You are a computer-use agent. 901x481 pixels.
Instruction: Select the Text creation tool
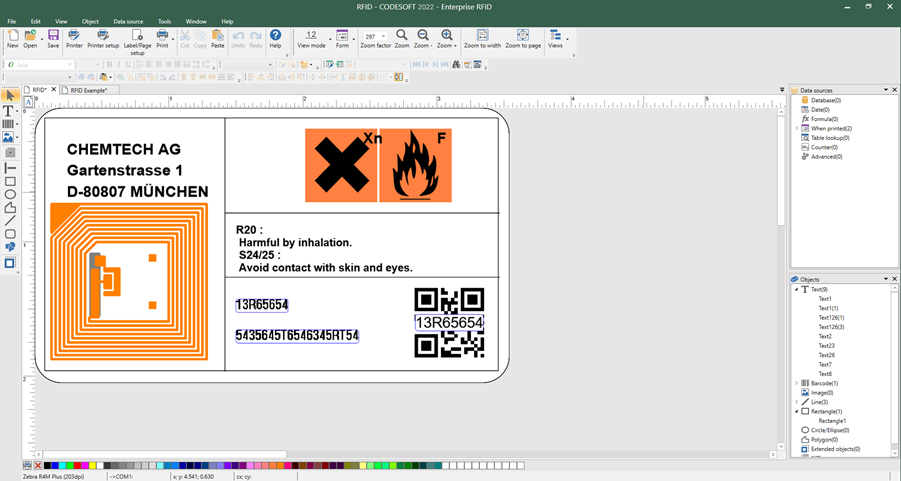click(8, 111)
